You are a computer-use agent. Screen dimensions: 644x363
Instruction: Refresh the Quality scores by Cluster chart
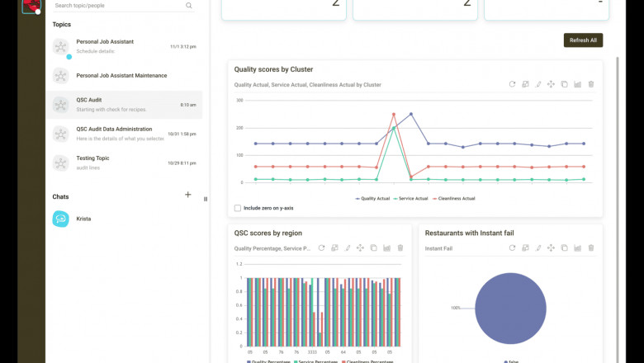(x=512, y=84)
